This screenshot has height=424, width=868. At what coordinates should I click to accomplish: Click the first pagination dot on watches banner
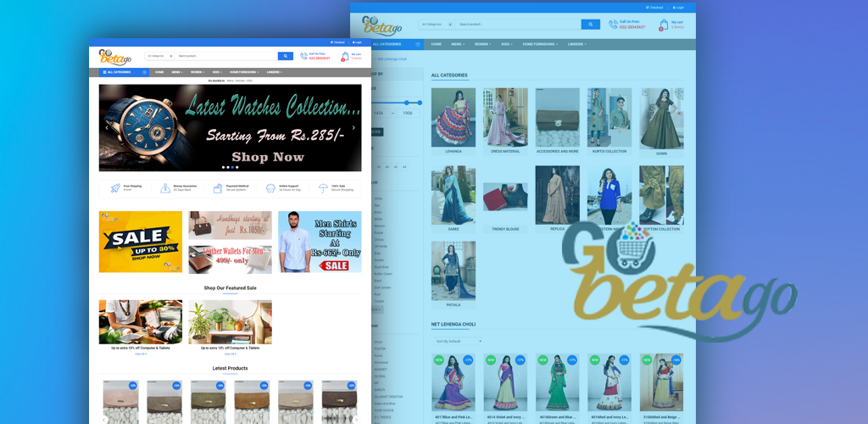tap(224, 167)
